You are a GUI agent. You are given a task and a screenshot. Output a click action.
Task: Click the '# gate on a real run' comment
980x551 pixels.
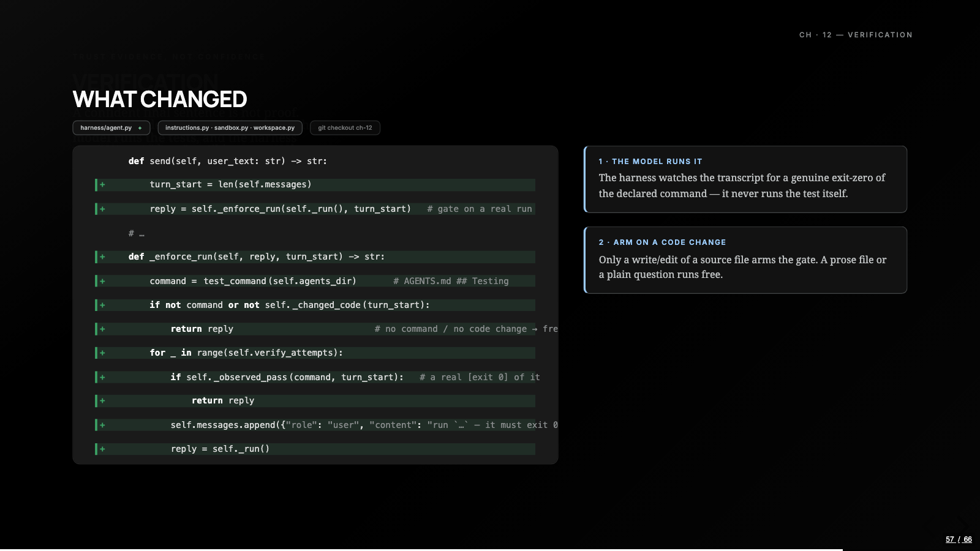point(480,209)
